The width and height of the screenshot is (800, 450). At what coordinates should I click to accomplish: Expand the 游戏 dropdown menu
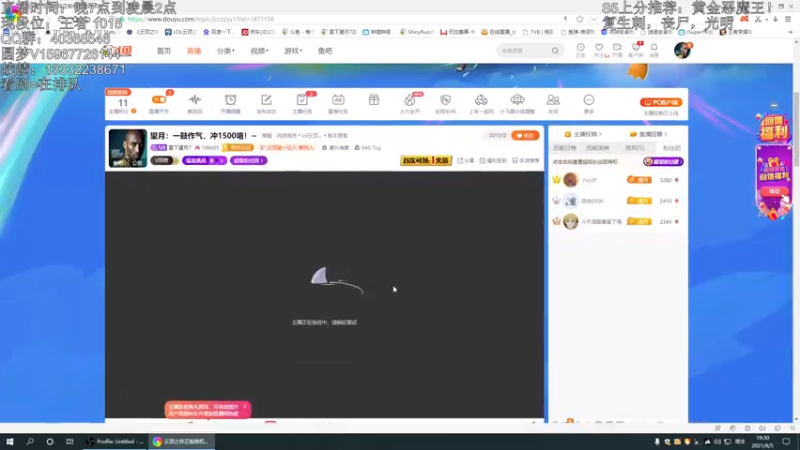[293, 51]
